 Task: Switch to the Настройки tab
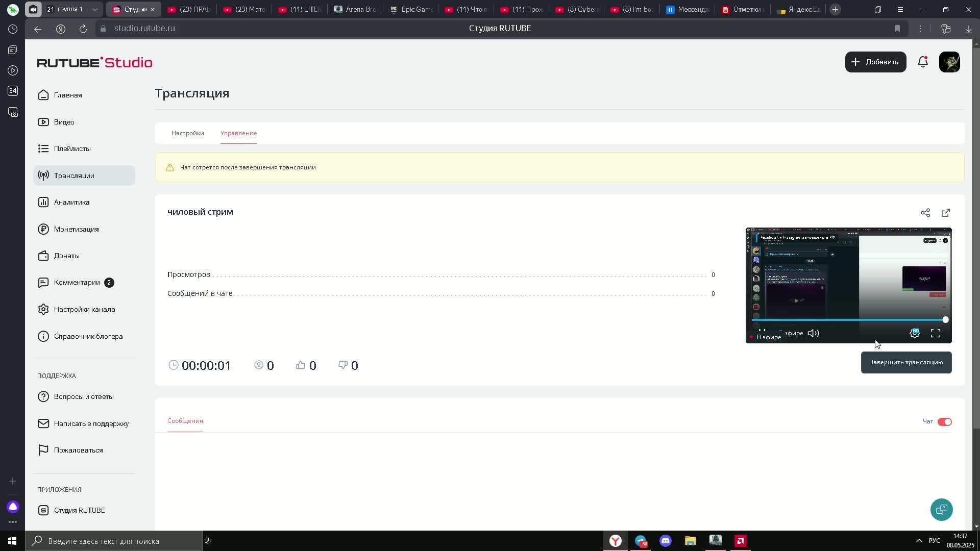[187, 133]
